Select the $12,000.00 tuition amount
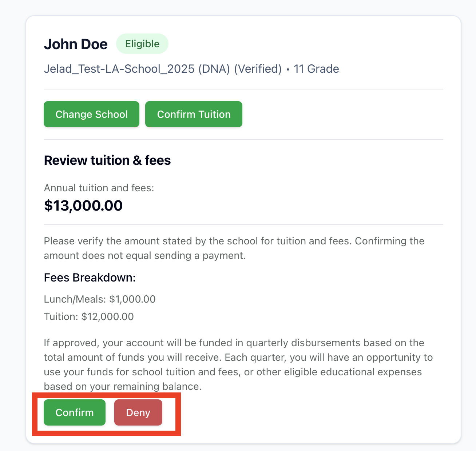Viewport: 476px width, 451px height. (108, 316)
